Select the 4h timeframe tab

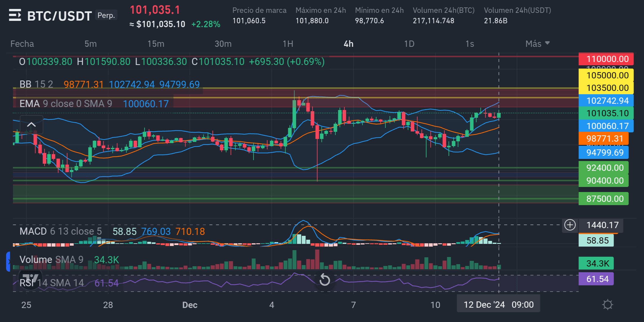tap(348, 44)
